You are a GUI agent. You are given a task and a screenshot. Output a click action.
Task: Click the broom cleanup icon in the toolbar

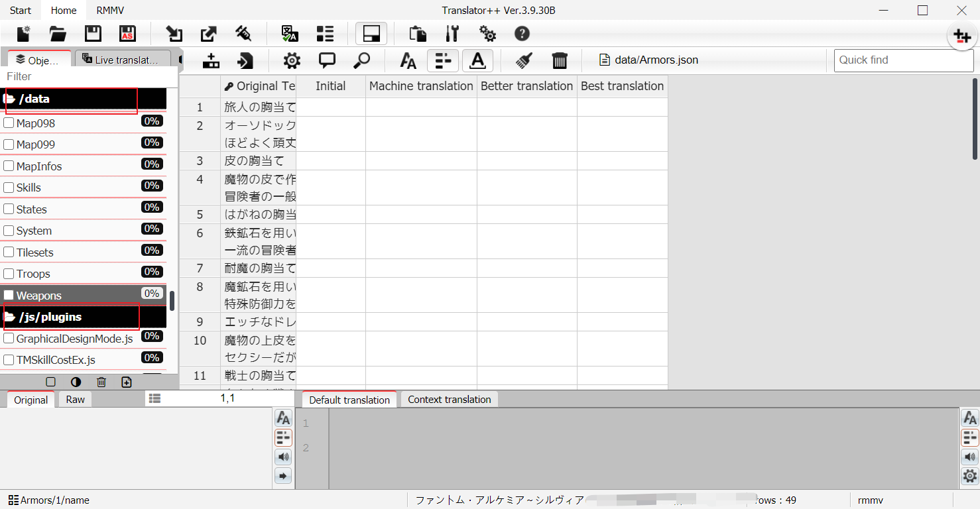pyautogui.click(x=523, y=60)
